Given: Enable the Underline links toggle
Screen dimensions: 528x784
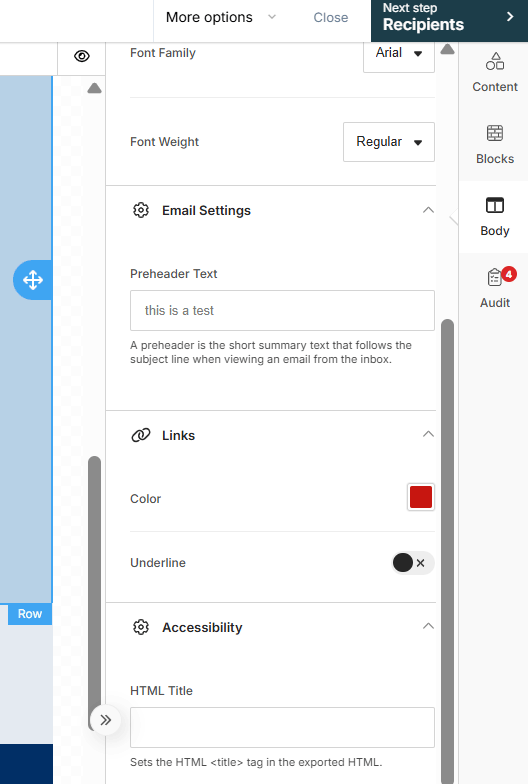Looking at the screenshot, I should [412, 562].
